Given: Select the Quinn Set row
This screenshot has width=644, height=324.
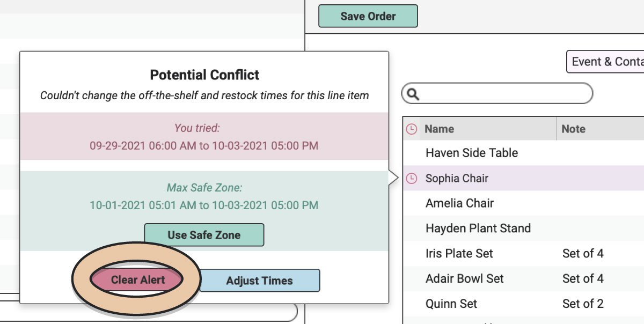Looking at the screenshot, I should tap(523, 304).
